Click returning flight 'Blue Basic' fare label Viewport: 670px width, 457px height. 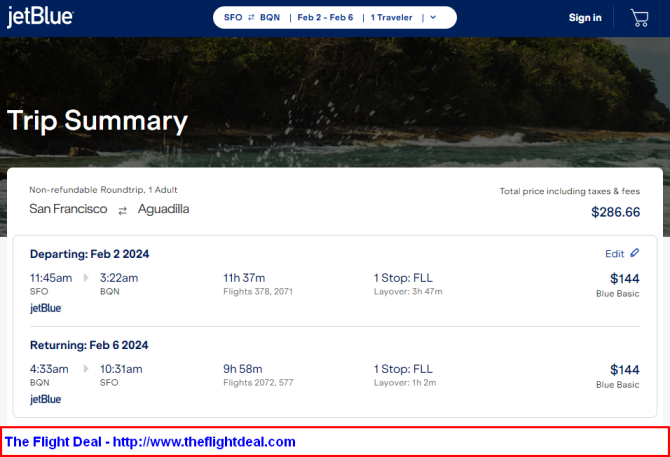point(617,384)
